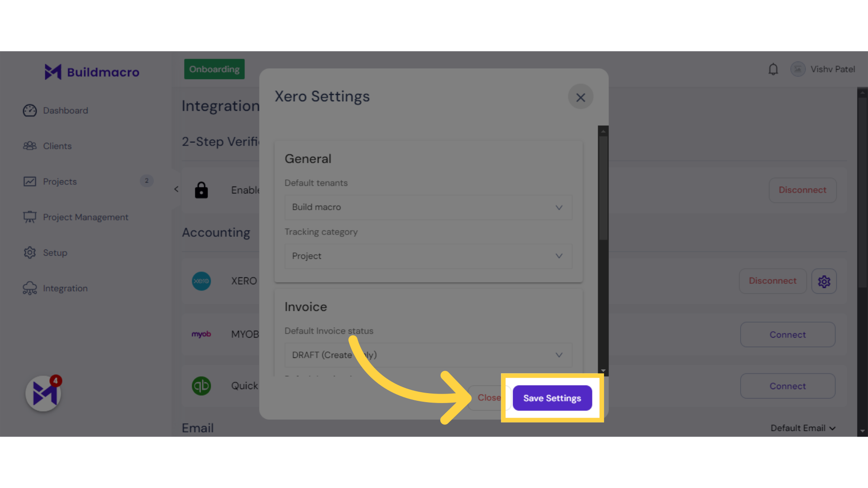Click the Buildmacro notification bell icon

pos(773,69)
